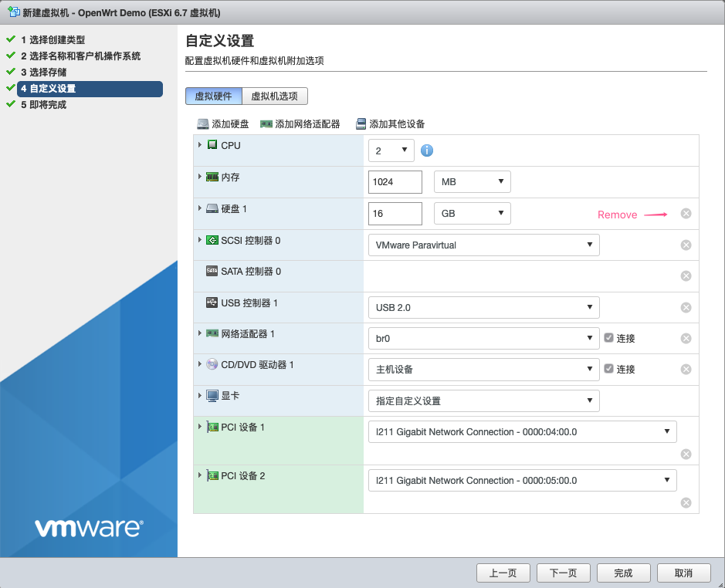Click the 硬盘 1 disk icon
Image resolution: width=725 pixels, height=588 pixels.
(x=212, y=208)
